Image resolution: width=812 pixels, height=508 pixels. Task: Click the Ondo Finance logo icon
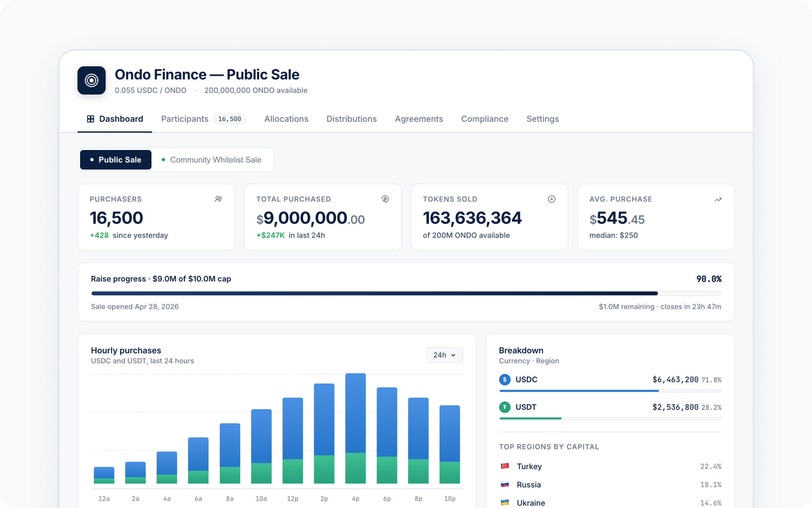pos(91,80)
